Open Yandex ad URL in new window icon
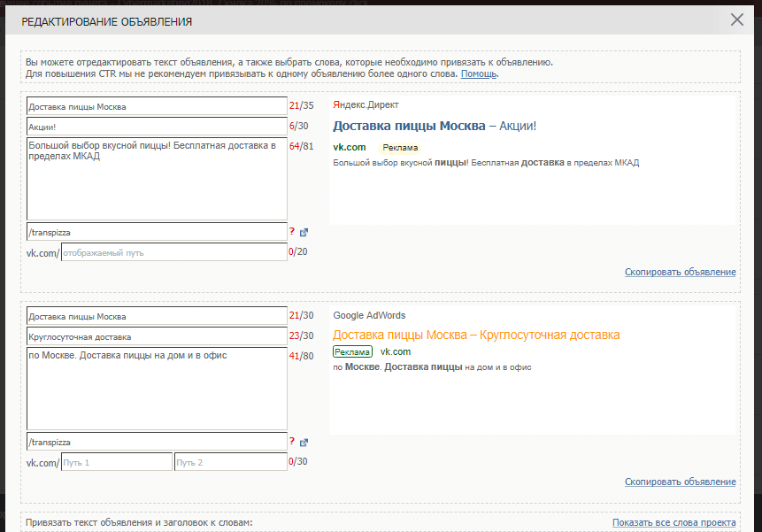762x532 pixels. click(x=304, y=233)
